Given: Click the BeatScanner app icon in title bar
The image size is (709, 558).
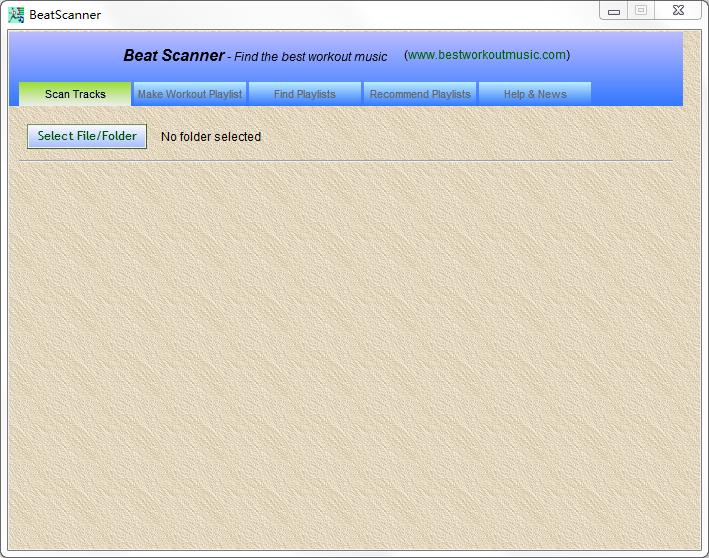Looking at the screenshot, I should [x=16, y=15].
